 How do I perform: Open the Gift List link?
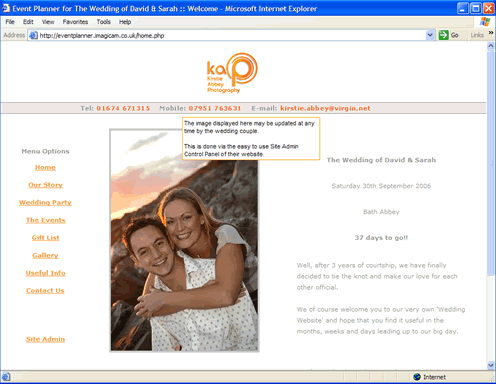pos(46,238)
